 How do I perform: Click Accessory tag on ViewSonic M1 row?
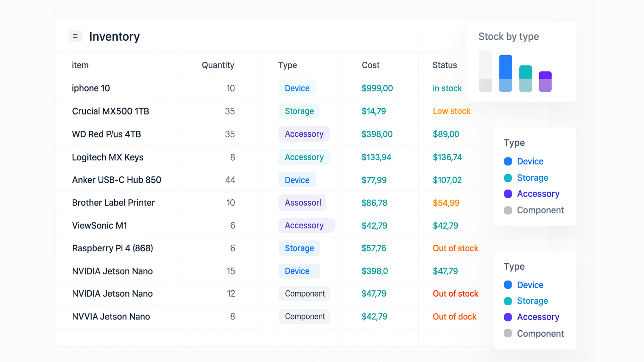[304, 226]
